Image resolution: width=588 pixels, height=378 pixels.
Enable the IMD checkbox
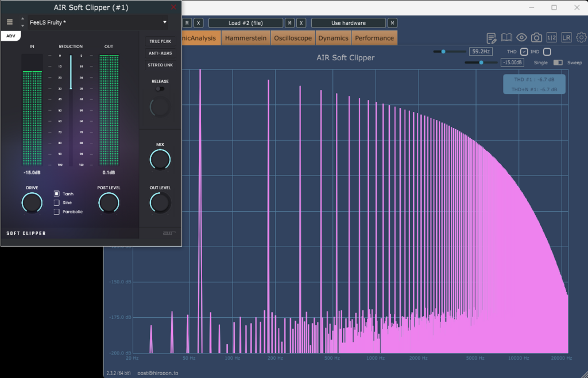547,52
